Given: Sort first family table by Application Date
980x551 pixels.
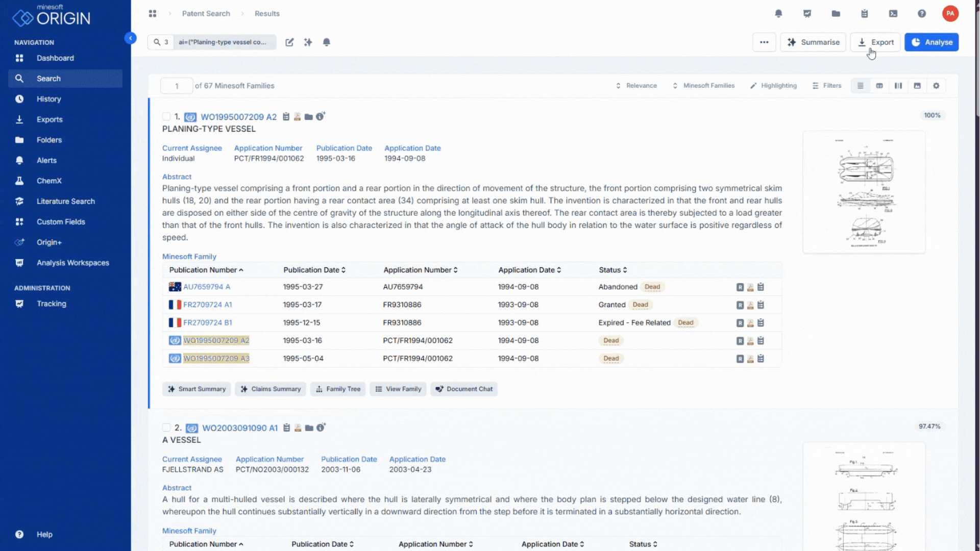Looking at the screenshot, I should [x=530, y=270].
